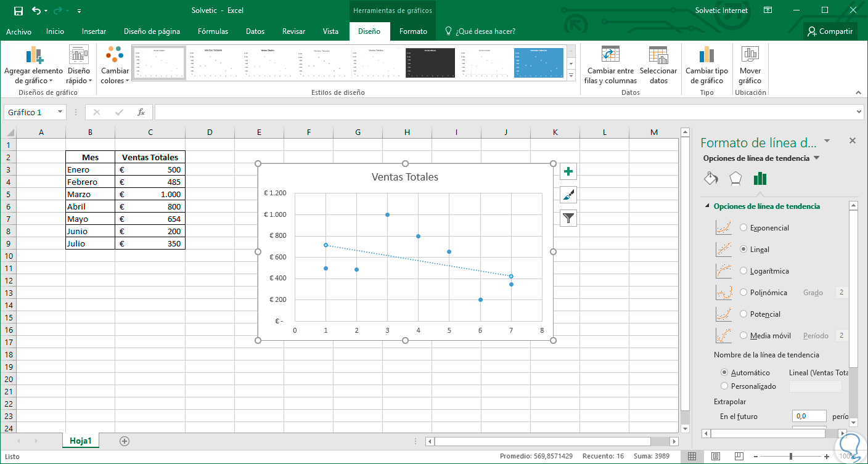Switch to Normal view in status bar
The width and height of the screenshot is (868, 464).
click(692, 457)
